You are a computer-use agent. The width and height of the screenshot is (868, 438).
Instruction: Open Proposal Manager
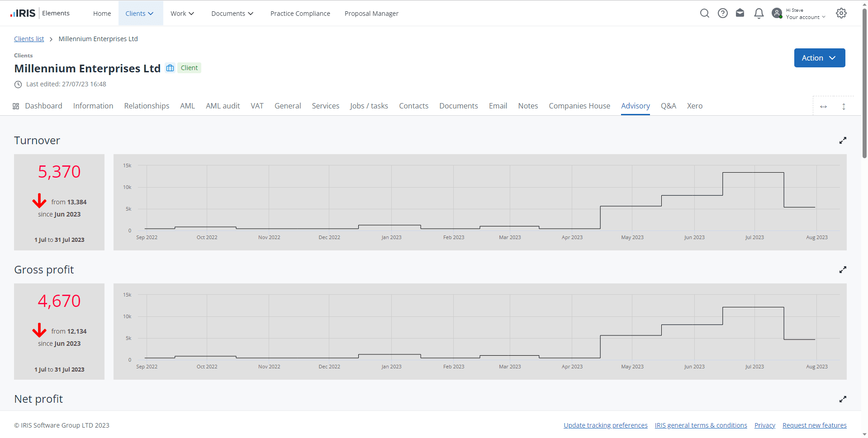point(371,14)
